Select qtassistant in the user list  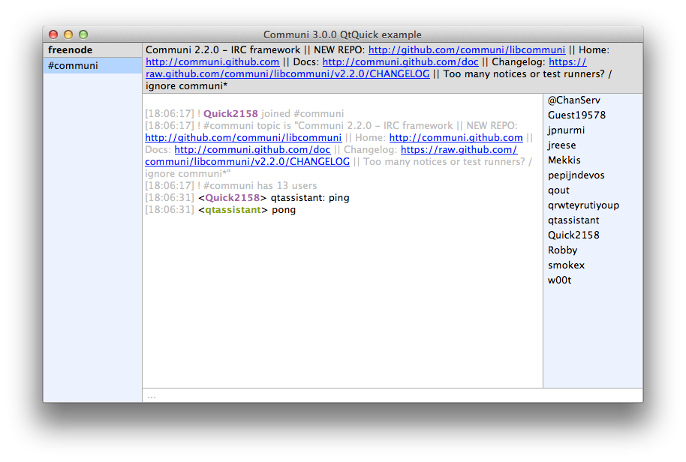574,220
